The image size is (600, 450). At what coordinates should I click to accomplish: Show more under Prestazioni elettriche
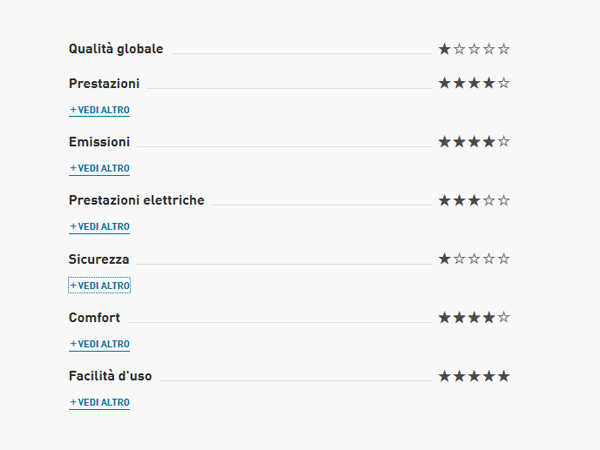point(100,227)
